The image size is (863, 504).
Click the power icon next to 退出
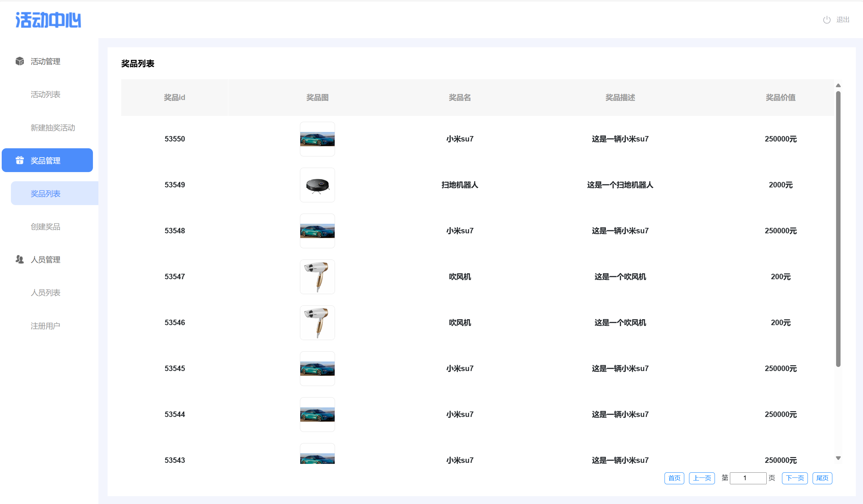[826, 20]
